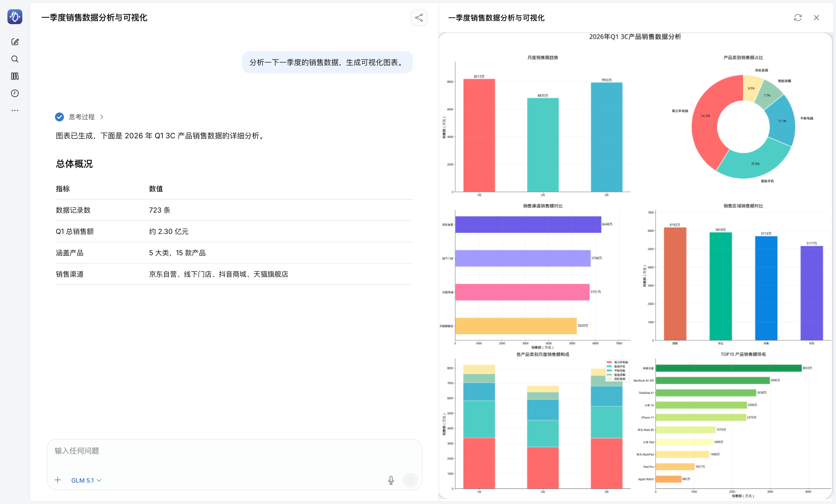836x504 pixels.
Task: Open search from the sidebar
Action: point(15,59)
